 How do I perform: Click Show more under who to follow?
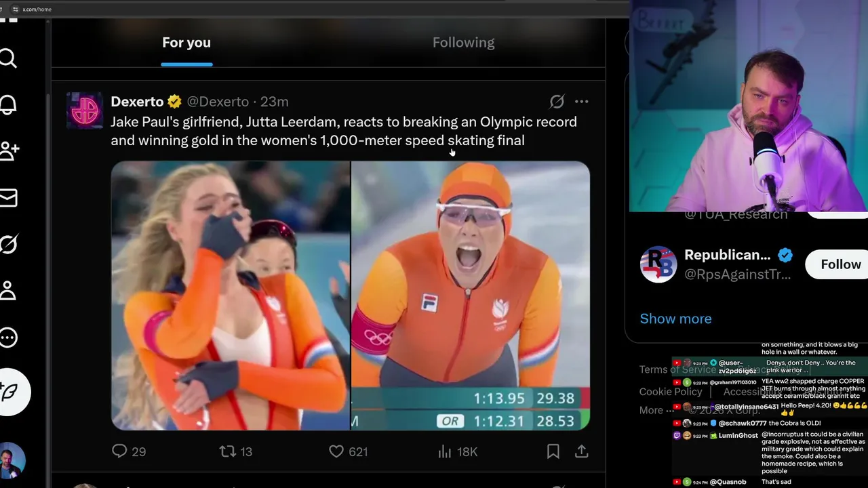click(675, 319)
